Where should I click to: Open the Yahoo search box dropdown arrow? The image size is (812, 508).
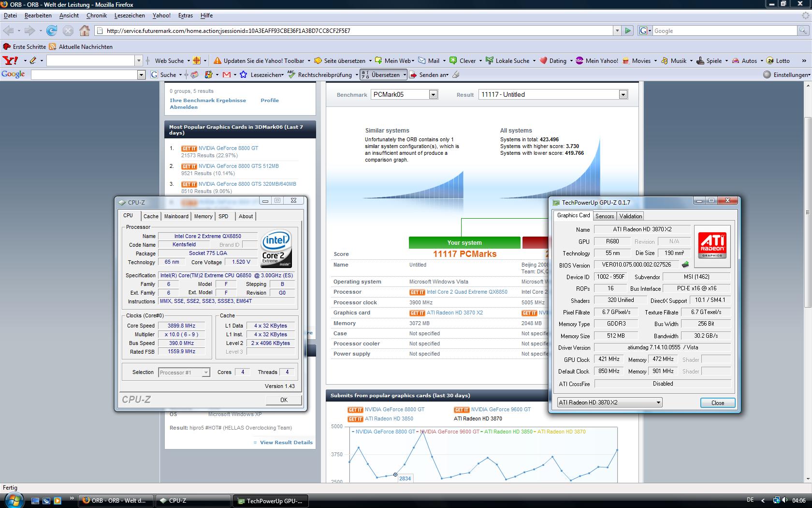139,60
